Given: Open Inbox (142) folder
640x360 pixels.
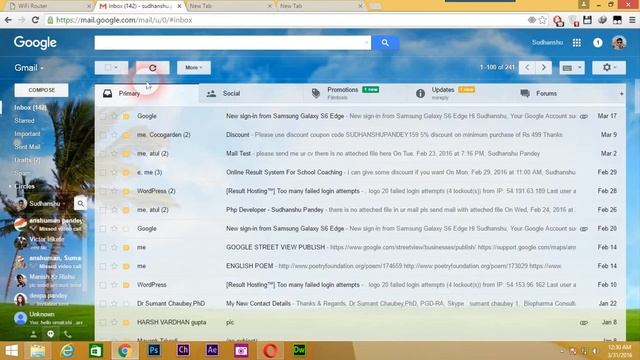Looking at the screenshot, I should click(30, 107).
